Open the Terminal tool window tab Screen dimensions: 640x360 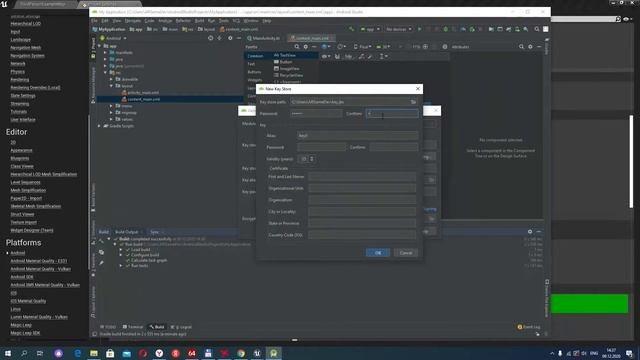(133, 327)
